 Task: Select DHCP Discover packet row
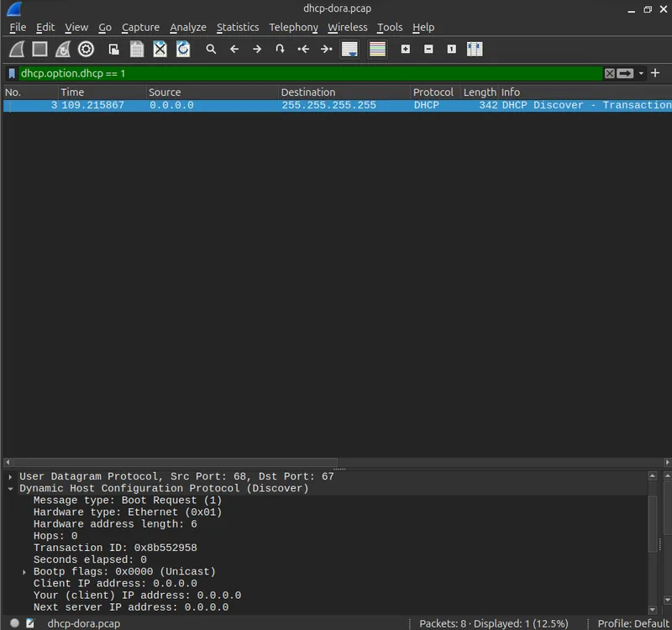click(x=337, y=106)
